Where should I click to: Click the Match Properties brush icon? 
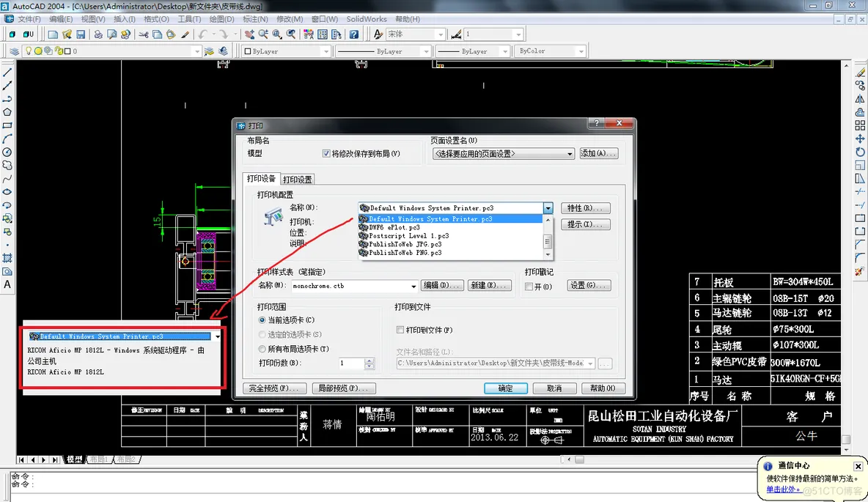[185, 34]
